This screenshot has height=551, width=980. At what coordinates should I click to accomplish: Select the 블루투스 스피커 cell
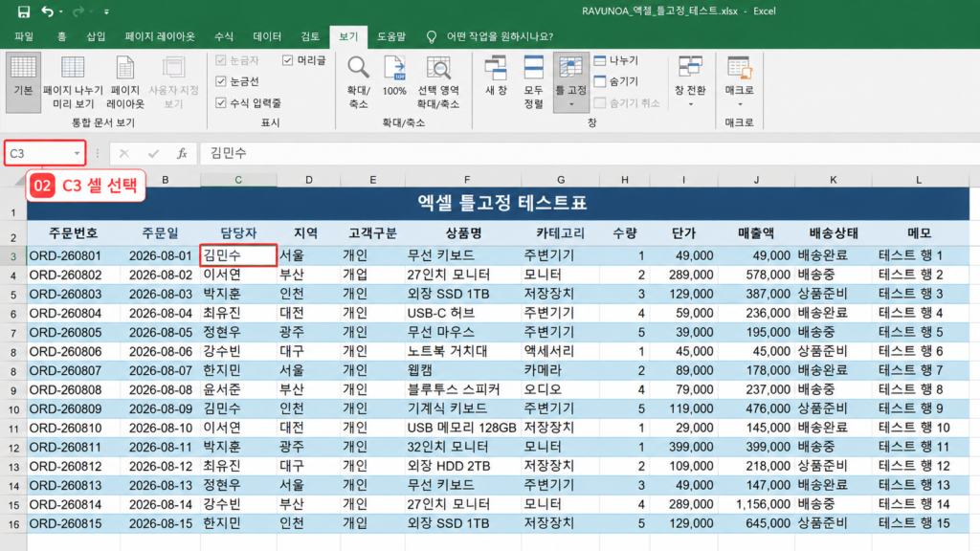click(463, 390)
